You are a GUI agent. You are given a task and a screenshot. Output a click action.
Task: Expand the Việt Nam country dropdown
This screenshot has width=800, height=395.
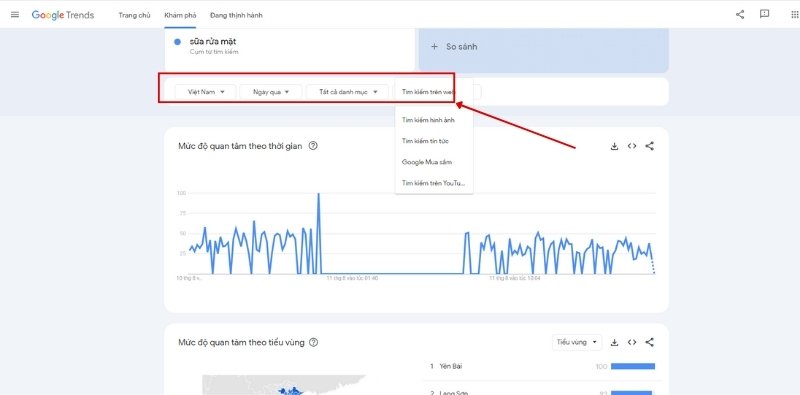[206, 92]
